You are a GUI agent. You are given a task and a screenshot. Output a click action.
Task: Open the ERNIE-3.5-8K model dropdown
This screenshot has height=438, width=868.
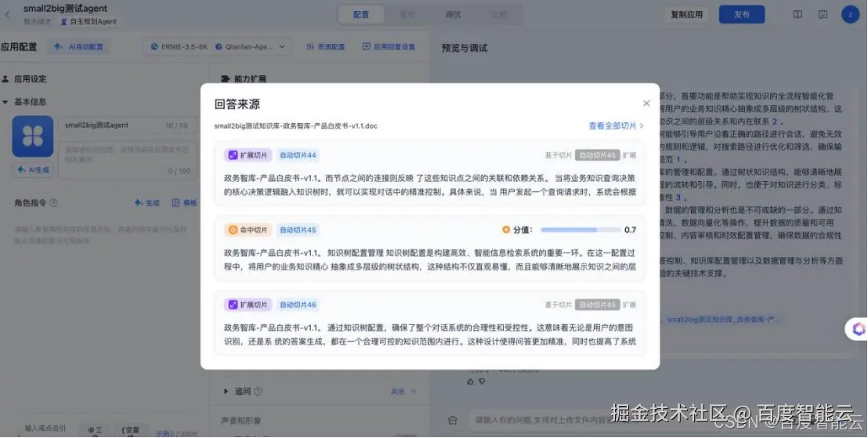pos(216,47)
